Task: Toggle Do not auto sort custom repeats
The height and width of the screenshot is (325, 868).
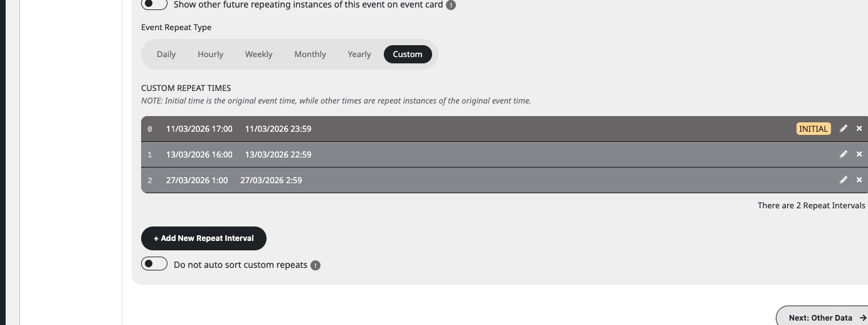Action: tap(154, 264)
